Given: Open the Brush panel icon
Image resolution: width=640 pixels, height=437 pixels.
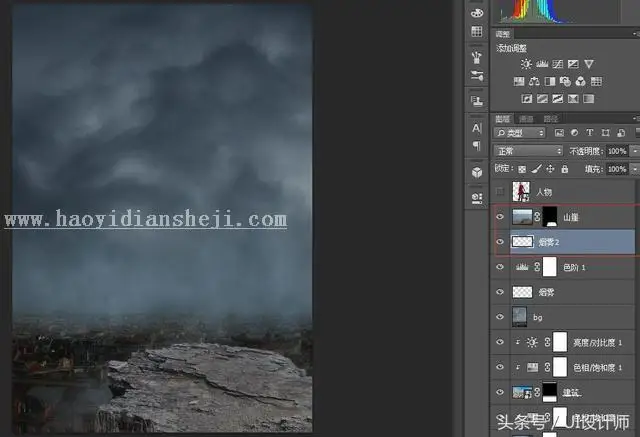Looking at the screenshot, I should (477, 75).
